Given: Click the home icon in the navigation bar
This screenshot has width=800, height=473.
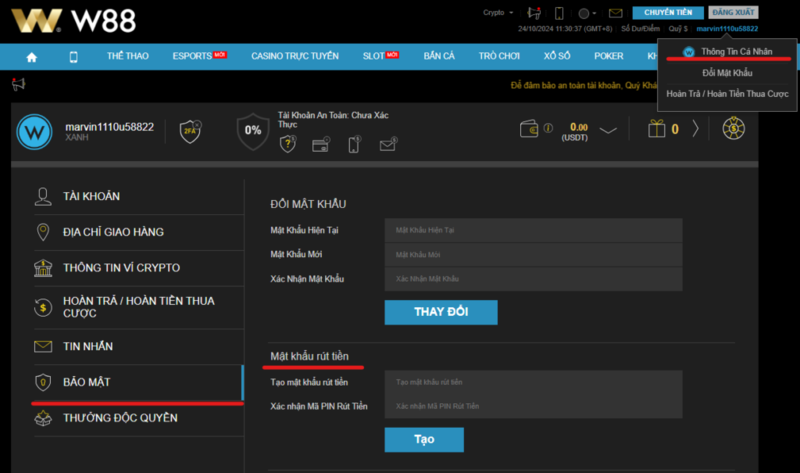Looking at the screenshot, I should [32, 57].
